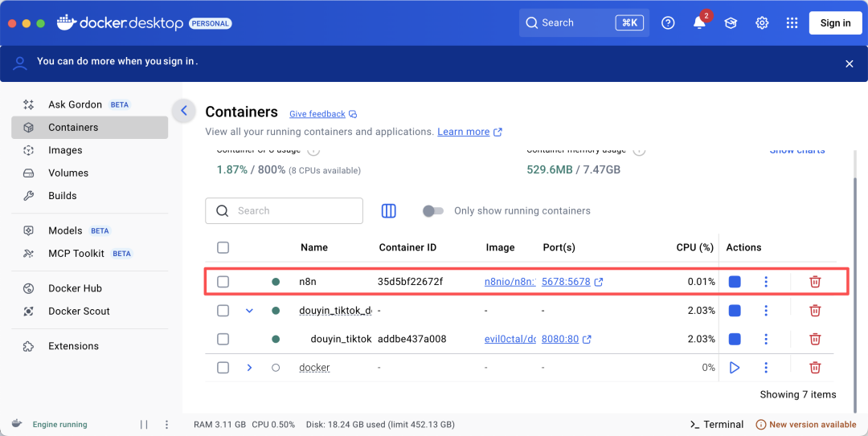Open Images in the sidebar
The width and height of the screenshot is (868, 436).
coord(65,150)
